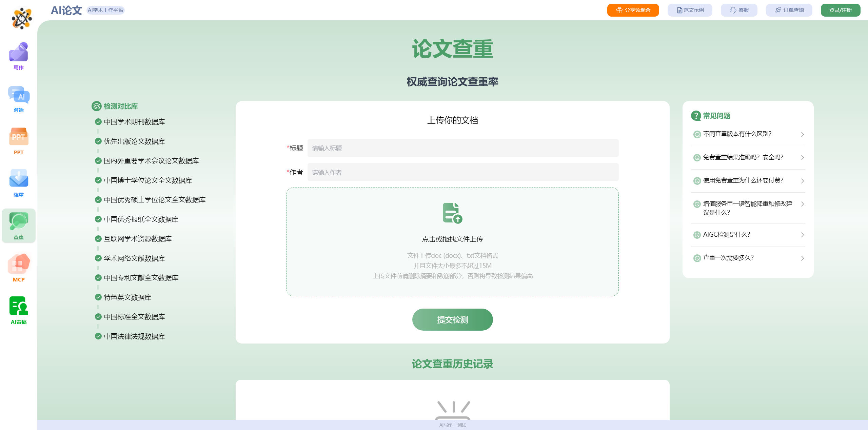Focus the 作者 author input field
Image resolution: width=868 pixels, height=430 pixels.
[x=463, y=172]
